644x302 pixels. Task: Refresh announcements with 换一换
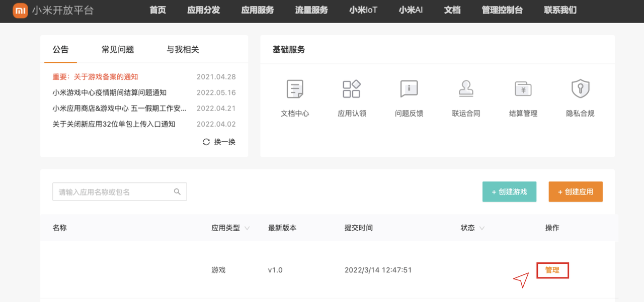(x=219, y=142)
